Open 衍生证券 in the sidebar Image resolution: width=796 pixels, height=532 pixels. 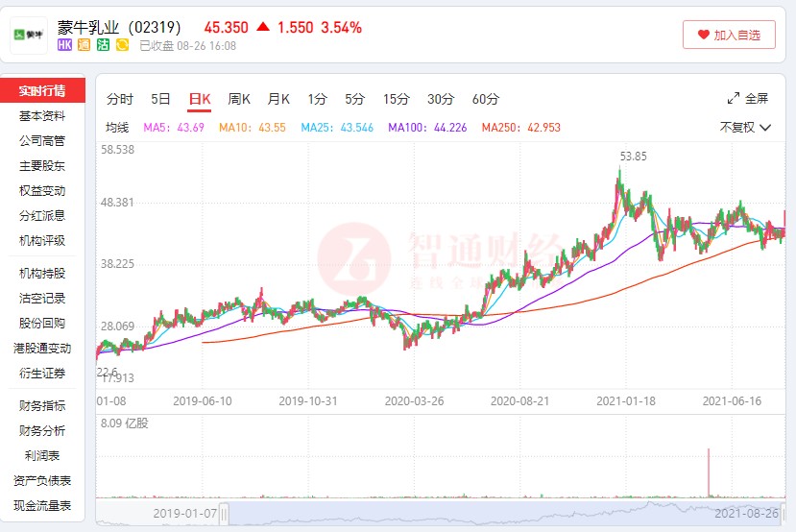pos(42,374)
